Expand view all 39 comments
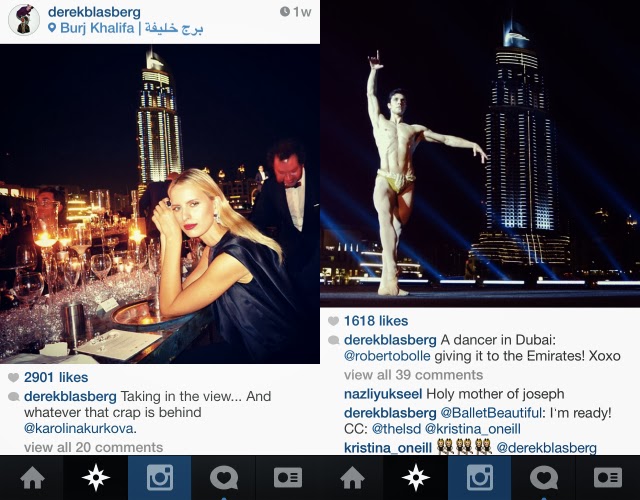This screenshot has width=640, height=500. 413,375
